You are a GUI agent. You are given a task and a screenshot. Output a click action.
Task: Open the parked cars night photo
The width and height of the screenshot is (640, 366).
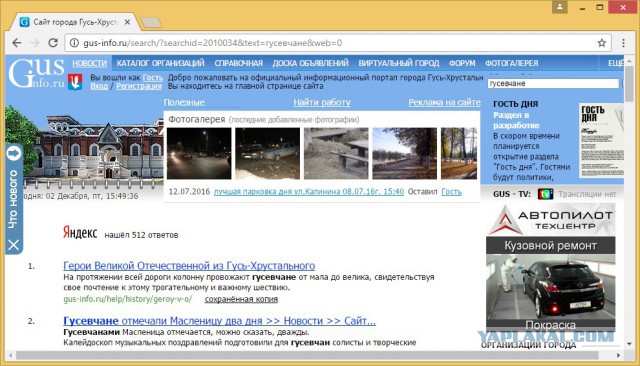(x=267, y=153)
